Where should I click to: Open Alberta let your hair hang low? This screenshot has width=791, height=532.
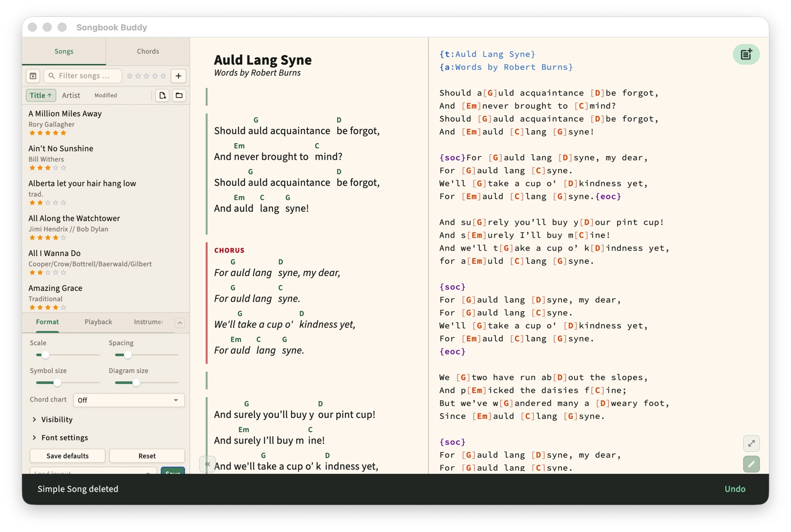(x=106, y=192)
